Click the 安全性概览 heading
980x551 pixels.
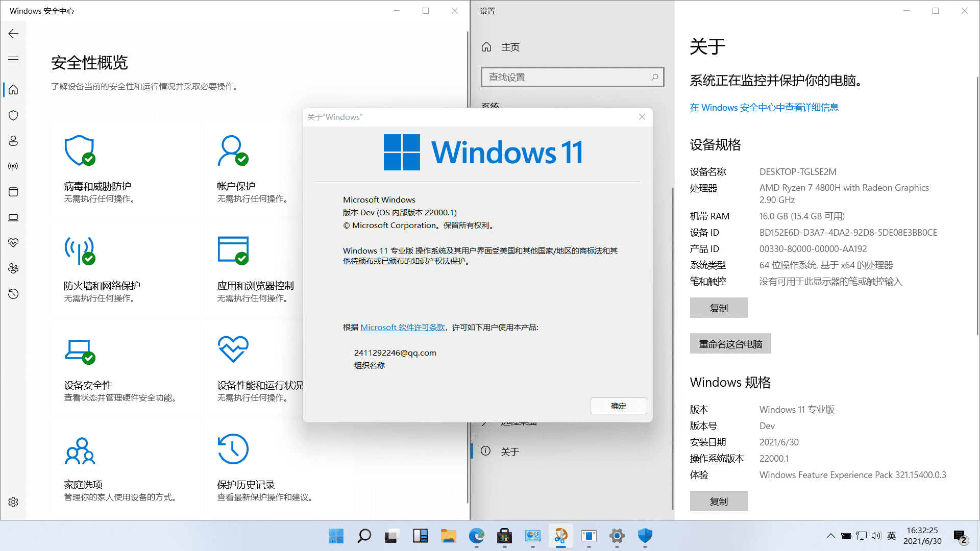click(89, 63)
